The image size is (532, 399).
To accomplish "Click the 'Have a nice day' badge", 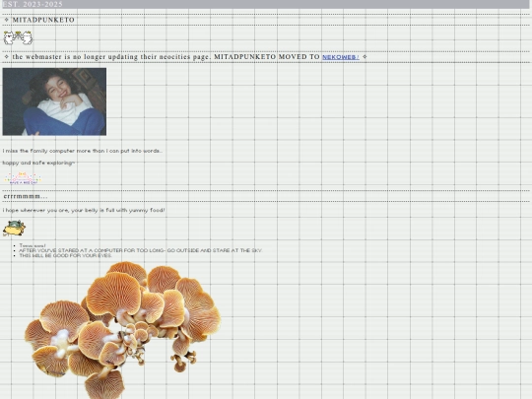I will click(23, 178).
